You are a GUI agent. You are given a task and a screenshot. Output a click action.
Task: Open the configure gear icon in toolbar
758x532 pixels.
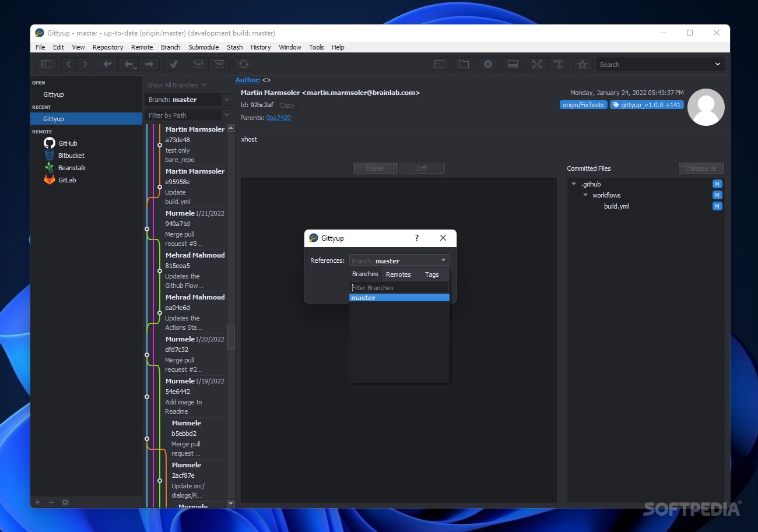488,64
